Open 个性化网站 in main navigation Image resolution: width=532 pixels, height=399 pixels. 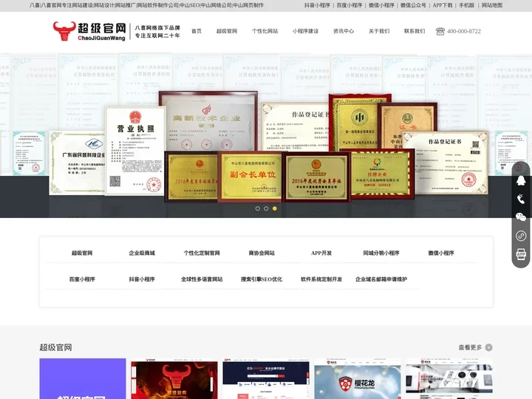pos(265,31)
